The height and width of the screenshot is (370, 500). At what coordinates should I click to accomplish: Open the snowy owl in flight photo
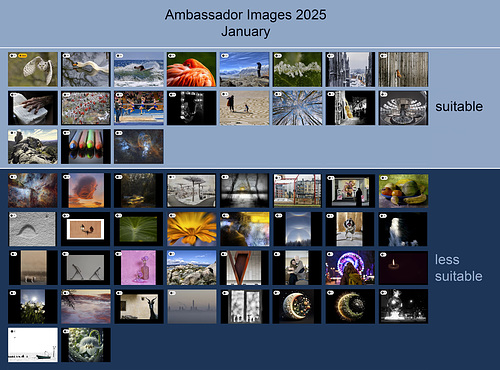pyautogui.click(x=33, y=69)
